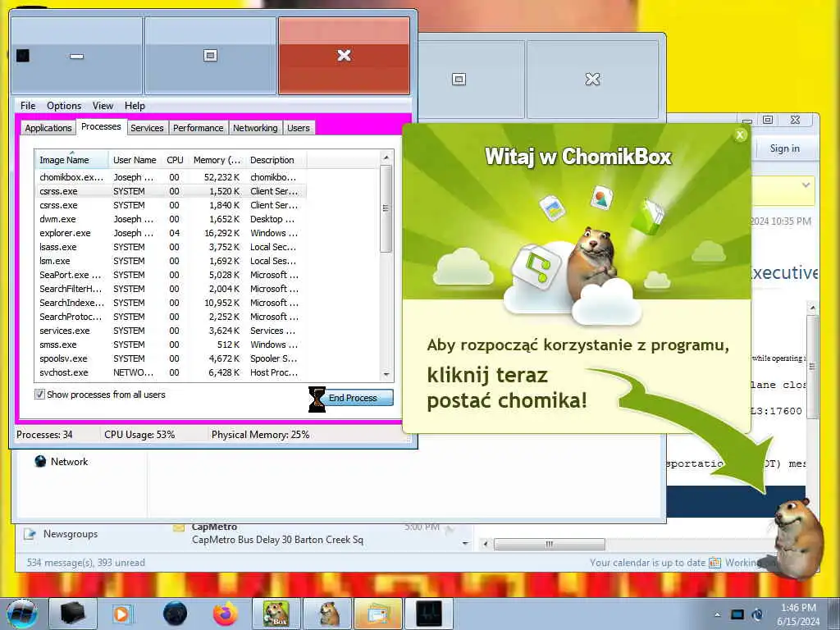Open the dark globe taskbar icon

(x=176, y=614)
